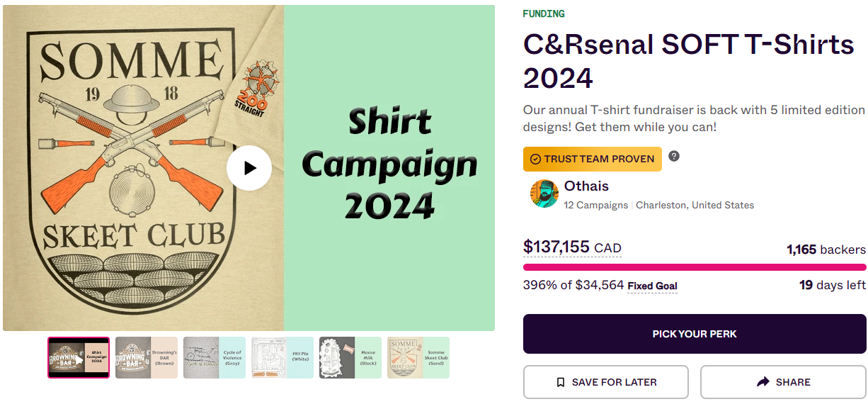Click the 12 Campaigns link
Screen dimensions: 868x409
pyautogui.click(x=595, y=206)
